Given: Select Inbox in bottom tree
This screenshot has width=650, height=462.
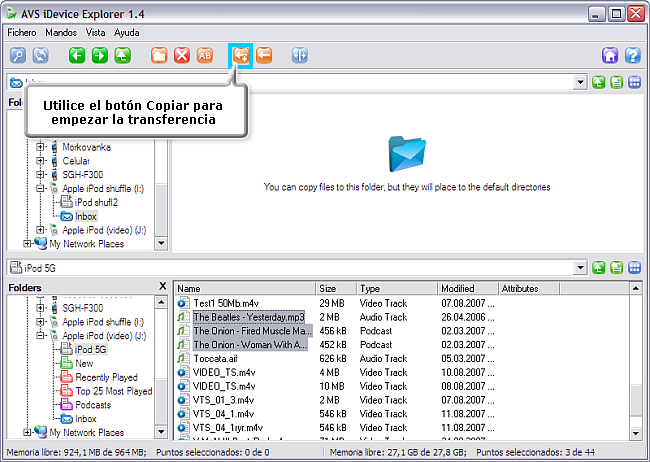Looking at the screenshot, I should click(86, 419).
